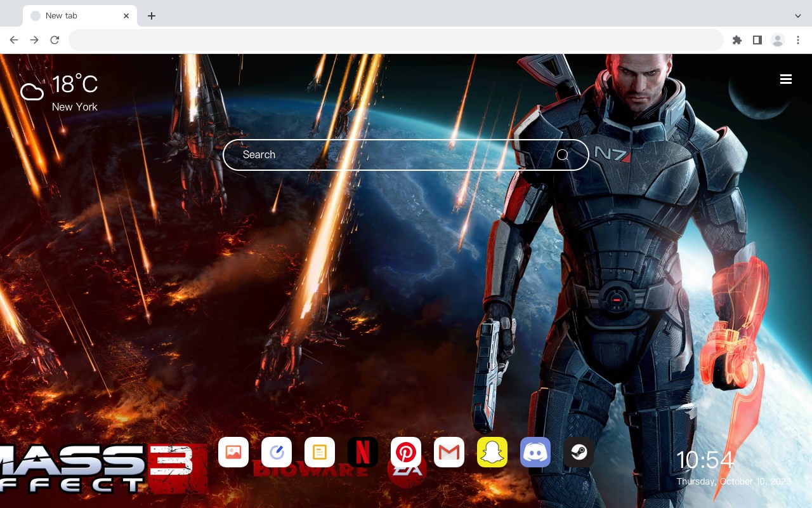
Task: Launch Netflix from the shortcut dock
Action: tap(363, 452)
